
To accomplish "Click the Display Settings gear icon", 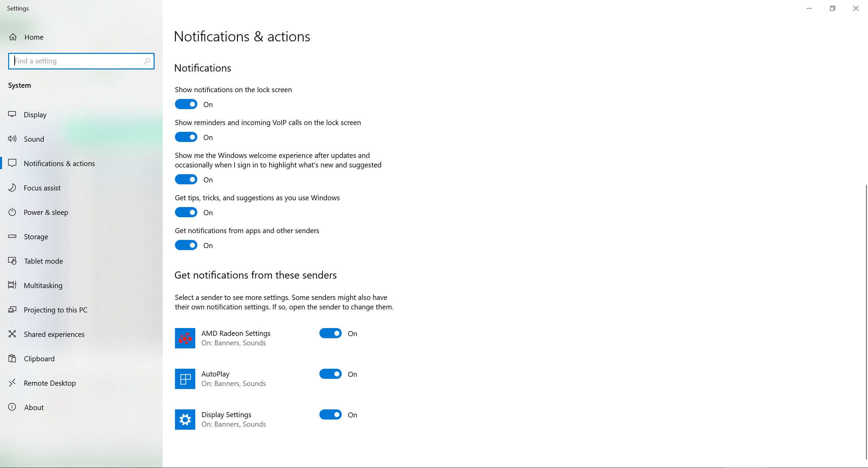I will 184,419.
